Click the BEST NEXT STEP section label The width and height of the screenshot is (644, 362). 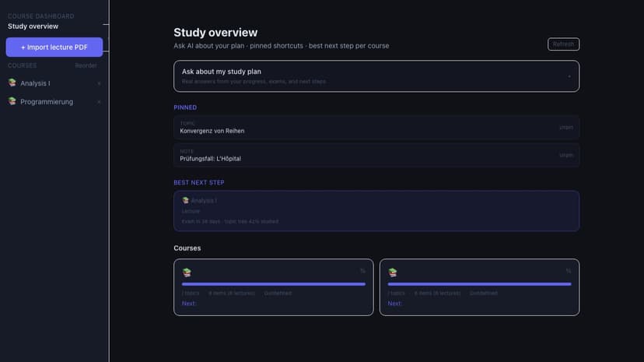[x=199, y=182]
